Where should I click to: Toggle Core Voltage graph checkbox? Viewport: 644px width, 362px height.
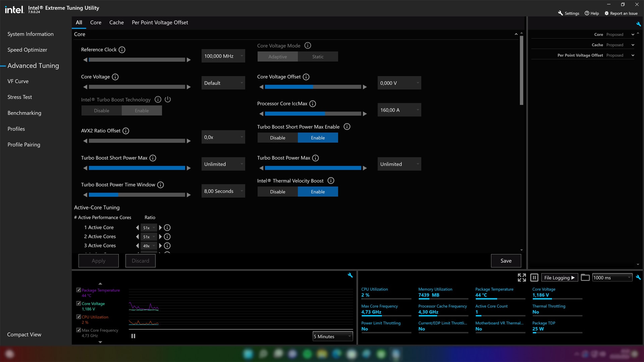point(78,303)
